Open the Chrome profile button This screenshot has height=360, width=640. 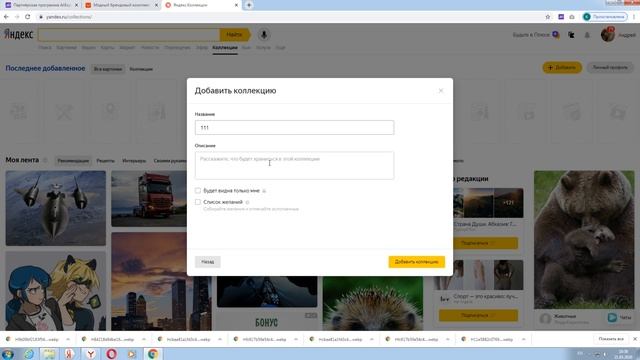(604, 17)
